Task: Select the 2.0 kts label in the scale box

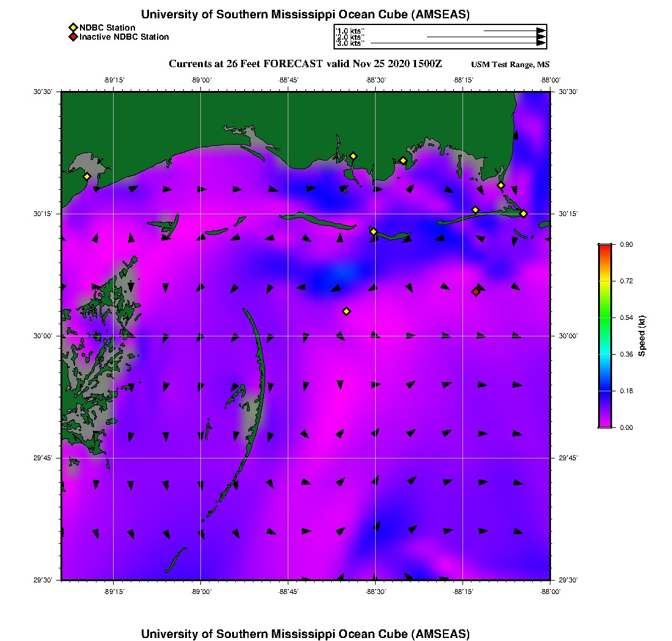Action: pos(350,37)
